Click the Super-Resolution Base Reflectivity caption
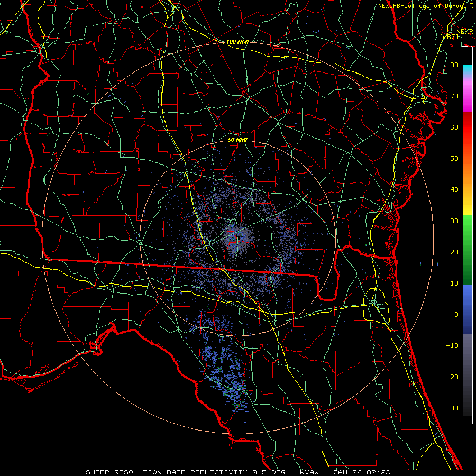 click(x=166, y=472)
